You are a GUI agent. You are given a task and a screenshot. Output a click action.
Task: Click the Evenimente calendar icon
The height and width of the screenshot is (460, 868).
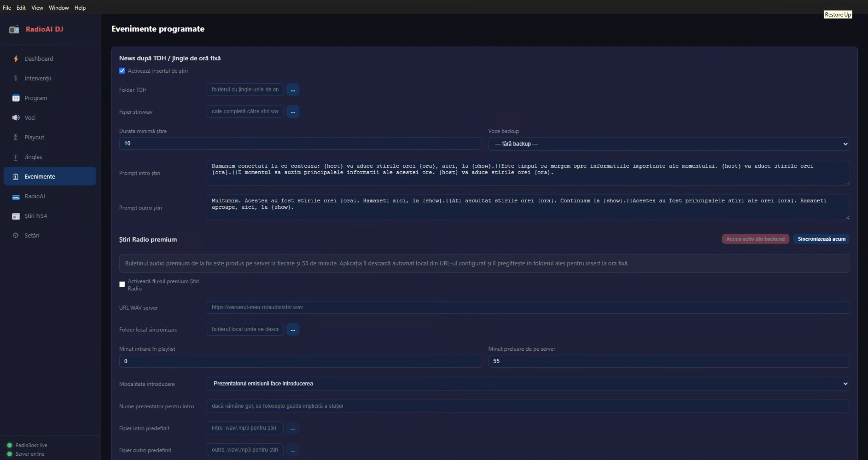[16, 177]
